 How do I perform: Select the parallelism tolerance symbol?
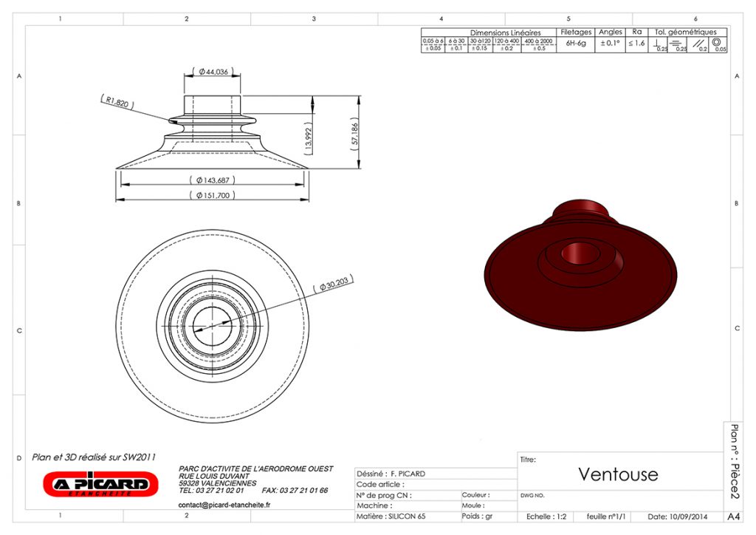696,44
